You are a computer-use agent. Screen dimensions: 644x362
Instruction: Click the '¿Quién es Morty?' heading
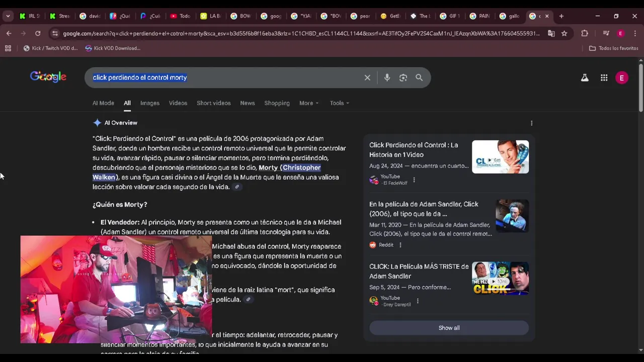click(x=120, y=205)
